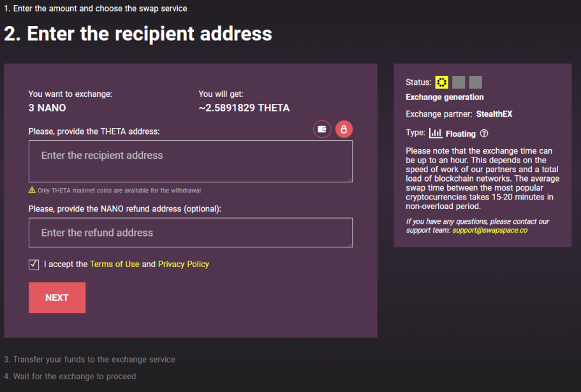Click the second gray status square
Image resolution: width=581 pixels, height=392 pixels.
pyautogui.click(x=459, y=82)
